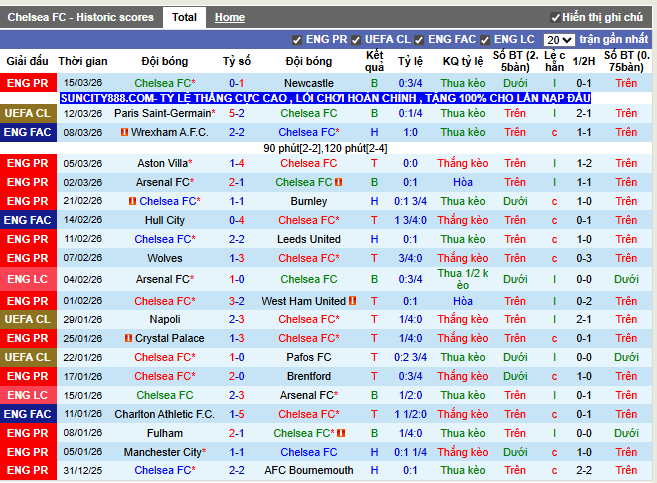The height and width of the screenshot is (483, 657).
Task: Click red card icon in the Burnley match row
Action: pos(131,201)
